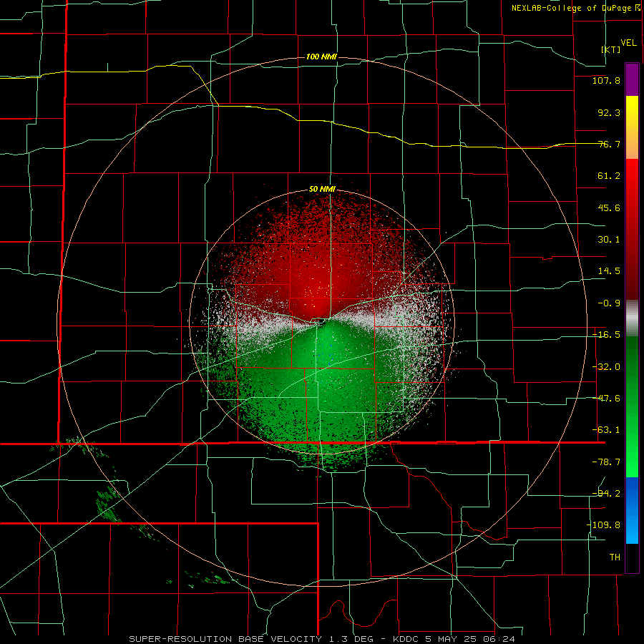The width and height of the screenshot is (644, 644).
Task: Click the NEXLAB-College of DuPage credit text
Action: coord(576,8)
